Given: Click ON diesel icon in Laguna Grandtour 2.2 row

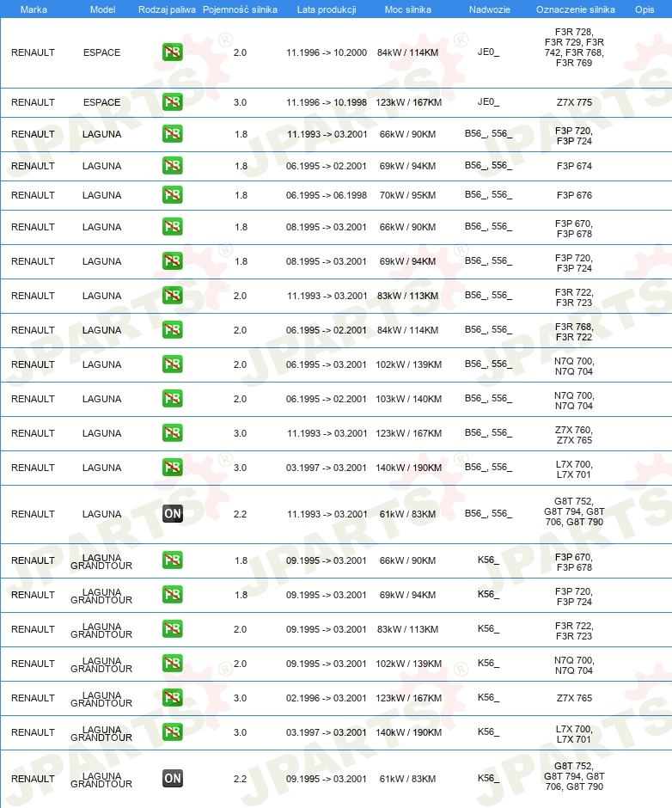Looking at the screenshot, I should coord(172,779).
